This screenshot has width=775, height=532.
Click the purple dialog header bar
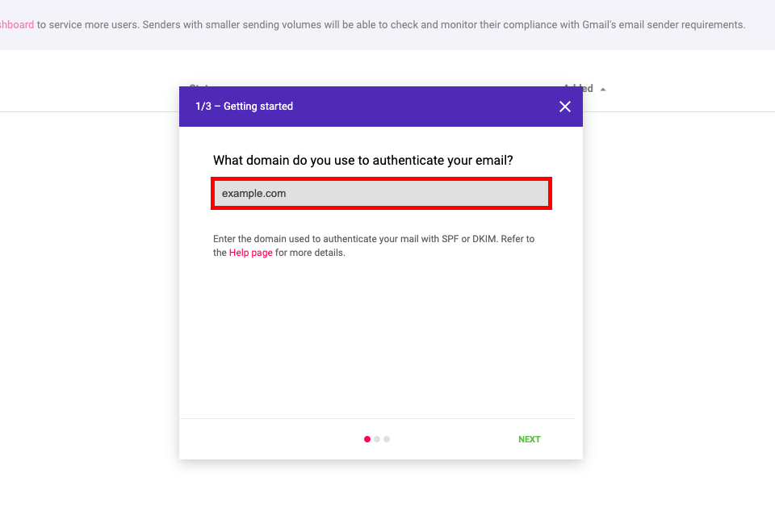380,107
